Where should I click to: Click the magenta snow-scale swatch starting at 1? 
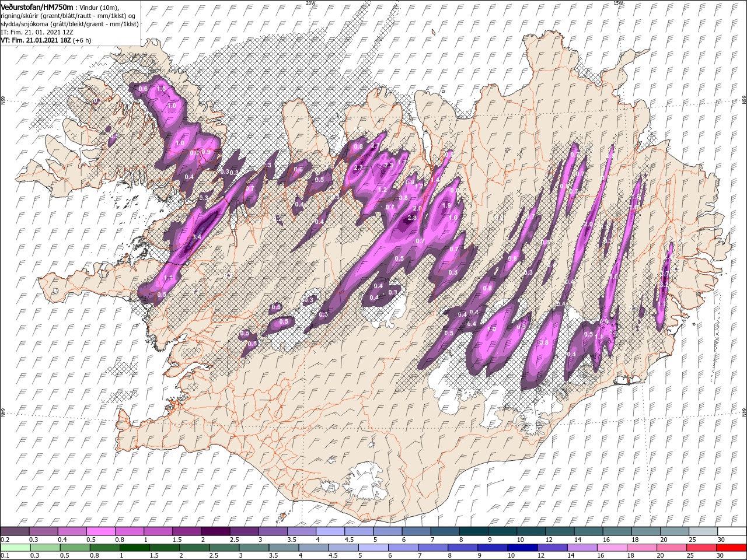point(158,531)
